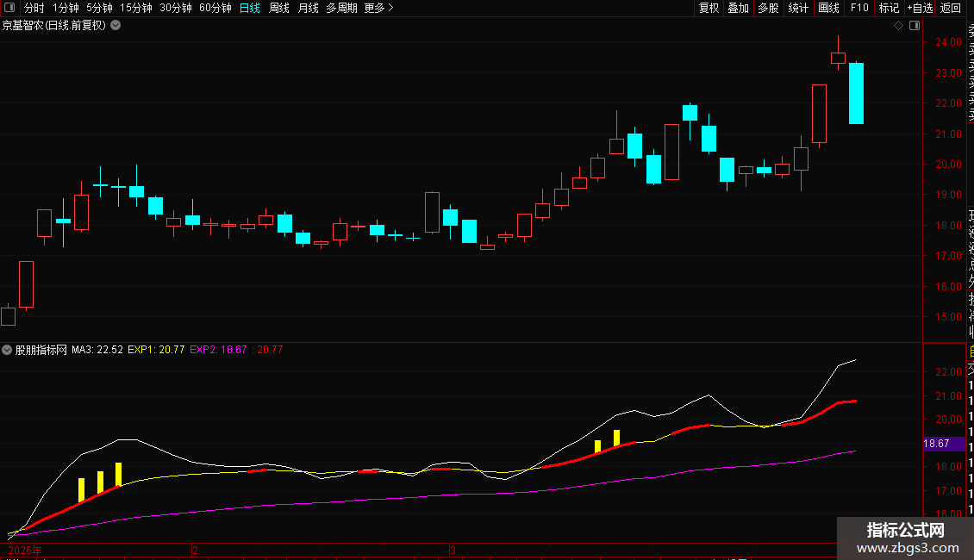Image resolution: width=974 pixels, height=560 pixels.
Task: Select the 60分钟 period
Action: [x=215, y=8]
